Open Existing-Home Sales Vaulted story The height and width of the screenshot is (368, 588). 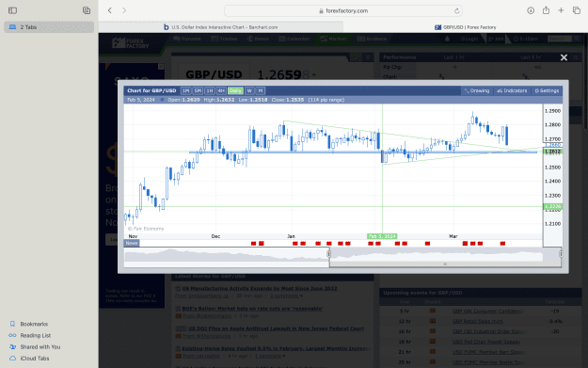tap(276, 348)
